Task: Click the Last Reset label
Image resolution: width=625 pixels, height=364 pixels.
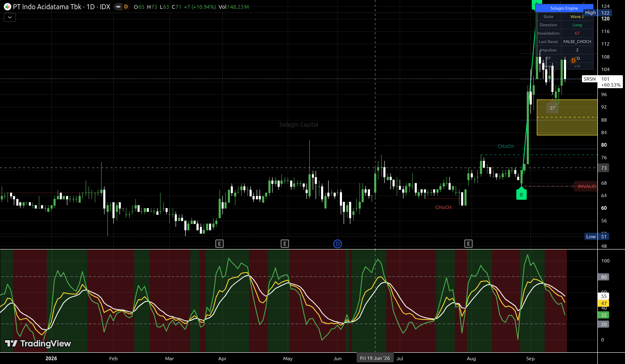Action: click(x=548, y=42)
